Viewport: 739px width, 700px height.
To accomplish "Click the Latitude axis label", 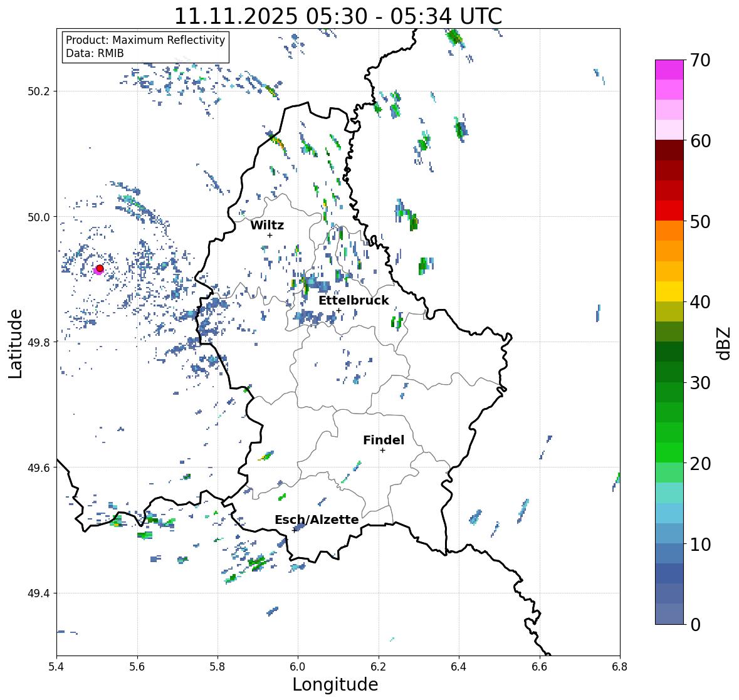I will (15, 344).
